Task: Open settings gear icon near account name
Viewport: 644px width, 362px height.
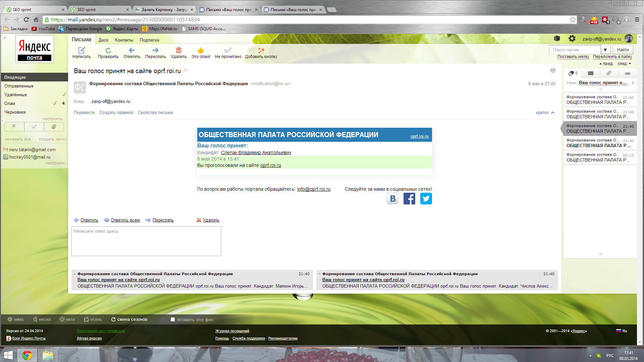Action: 572,39
